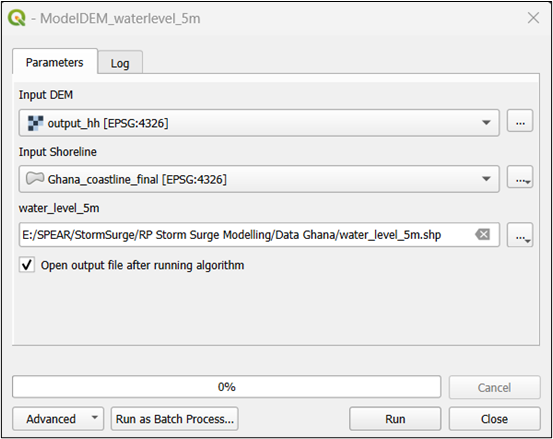Click the polygon icon beside Ghana_coastline_final
553x439 pixels.
[x=35, y=178]
